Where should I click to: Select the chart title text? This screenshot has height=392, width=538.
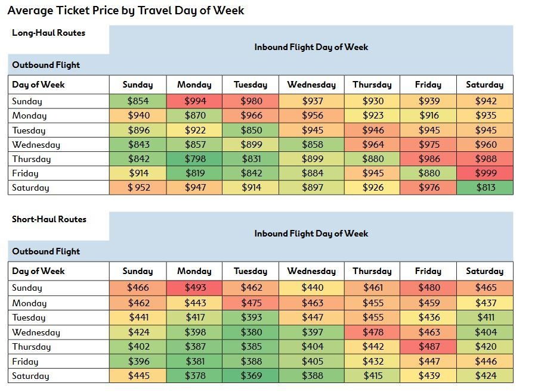click(126, 11)
